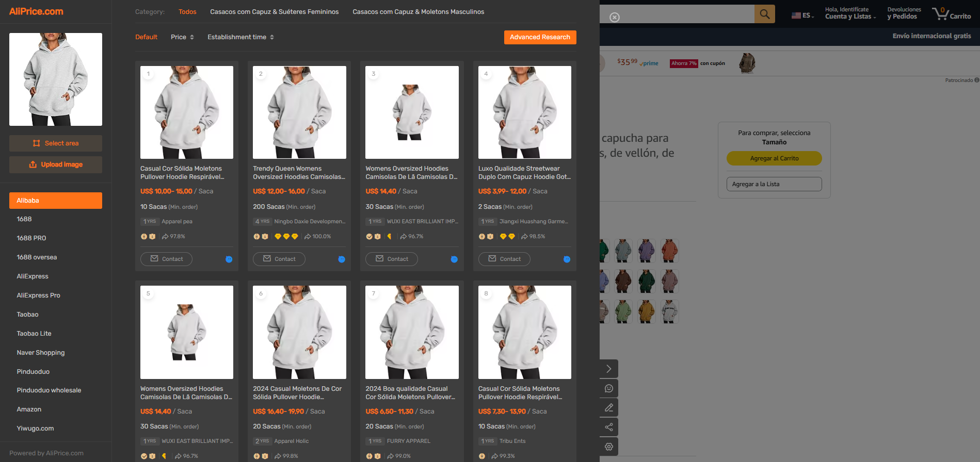980x462 pixels.
Task: Select Taobao in sidebar
Action: (56, 315)
